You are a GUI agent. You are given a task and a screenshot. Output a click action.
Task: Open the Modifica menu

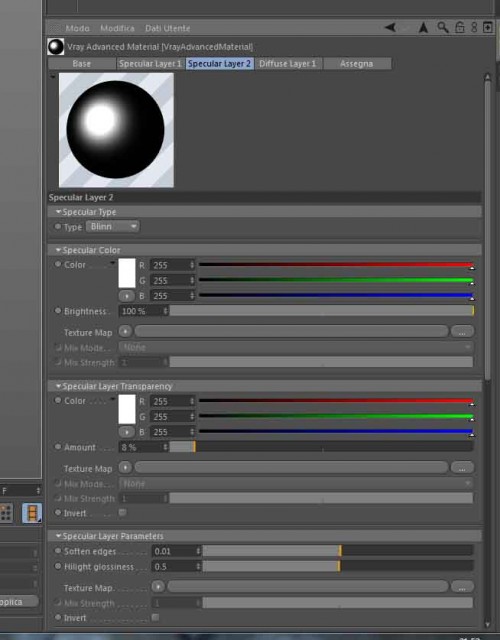coord(117,28)
